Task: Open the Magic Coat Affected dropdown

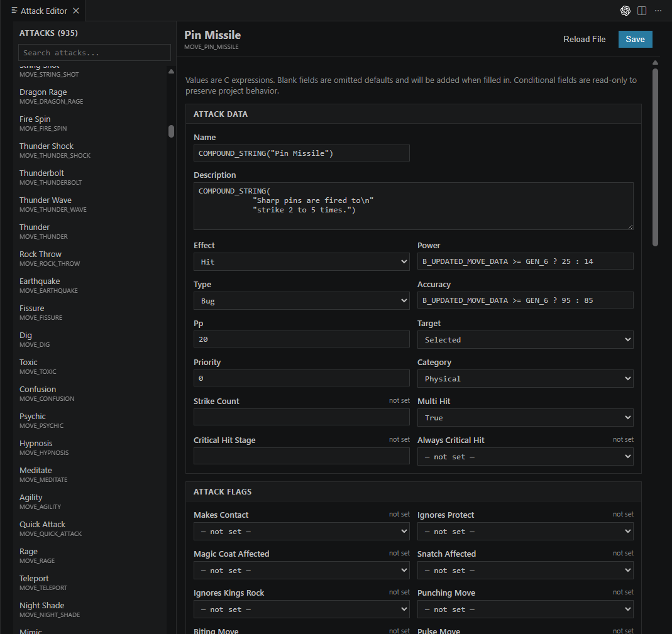Action: [301, 570]
